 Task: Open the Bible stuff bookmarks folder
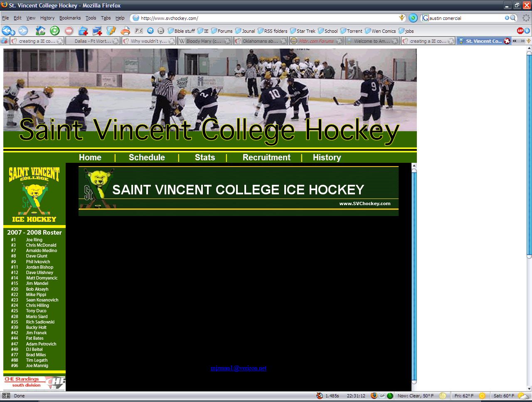click(x=181, y=31)
